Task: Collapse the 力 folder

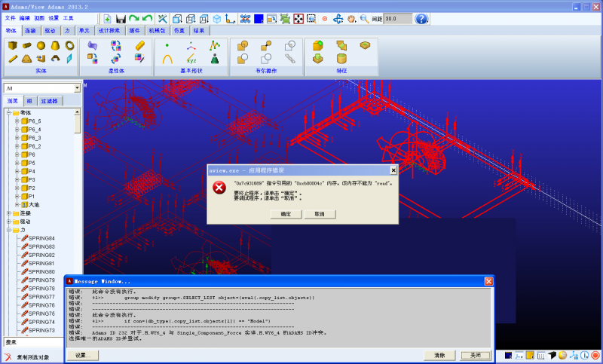Action: 9,230
